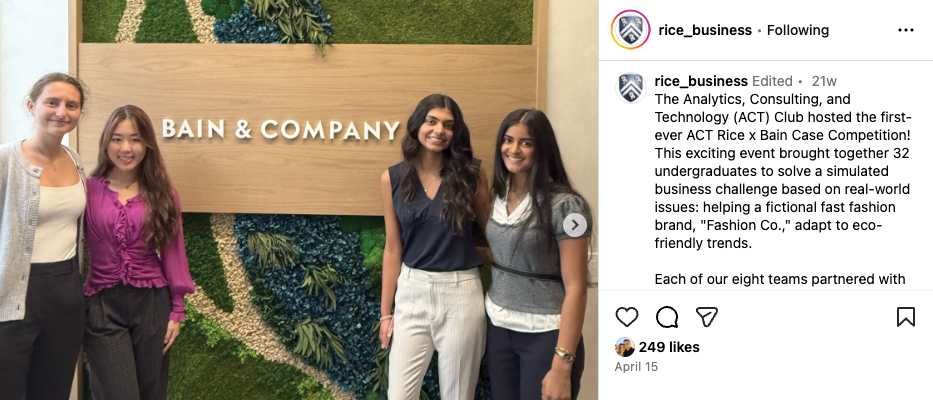Image resolution: width=933 pixels, height=400 pixels.
Task: Click the 21w timestamp on caption
Action: (x=824, y=81)
